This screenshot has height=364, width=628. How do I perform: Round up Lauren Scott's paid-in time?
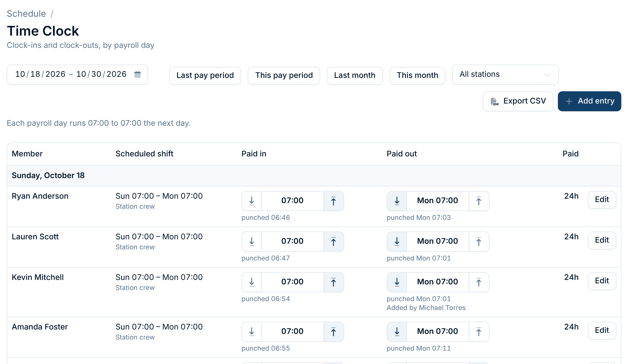(333, 242)
